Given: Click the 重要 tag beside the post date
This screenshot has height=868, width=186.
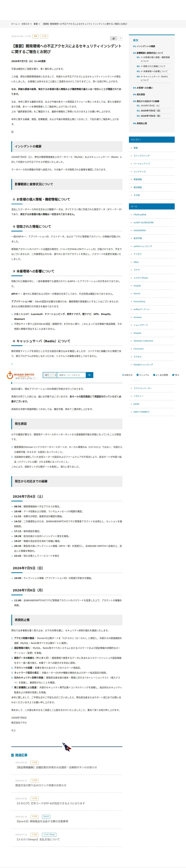Looking at the screenshot, I should [35, 36].
